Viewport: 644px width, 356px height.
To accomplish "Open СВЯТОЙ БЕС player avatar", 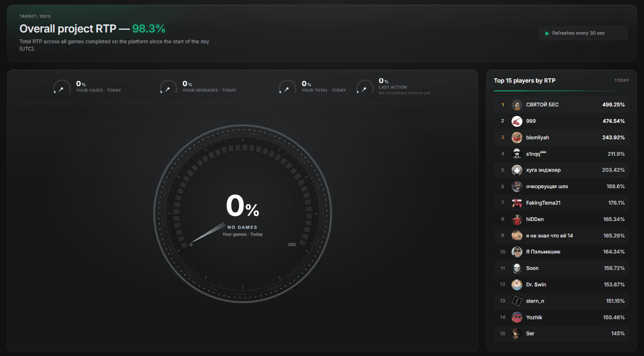I will tap(517, 105).
